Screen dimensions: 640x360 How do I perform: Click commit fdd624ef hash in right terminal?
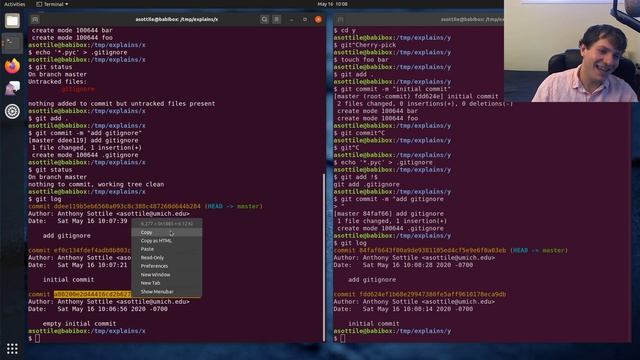click(x=432, y=294)
